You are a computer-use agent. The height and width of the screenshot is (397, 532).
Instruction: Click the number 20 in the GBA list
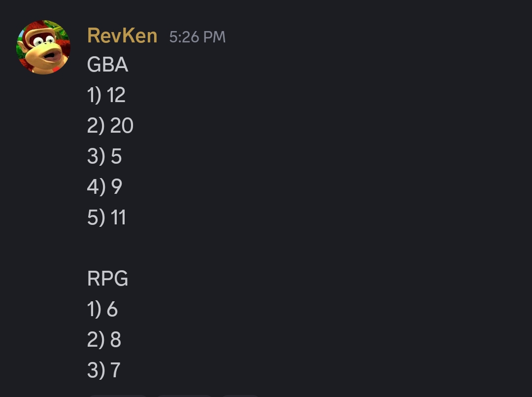pyautogui.click(x=122, y=126)
